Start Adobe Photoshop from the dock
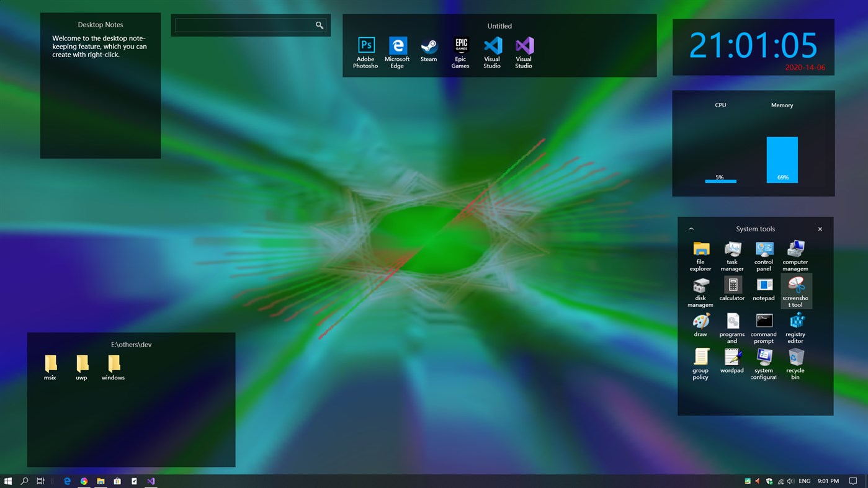 [365, 45]
